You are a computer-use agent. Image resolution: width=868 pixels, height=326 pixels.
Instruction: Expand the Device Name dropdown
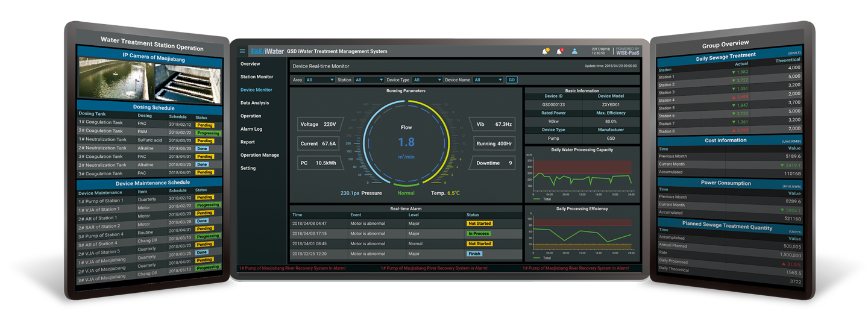coord(488,80)
